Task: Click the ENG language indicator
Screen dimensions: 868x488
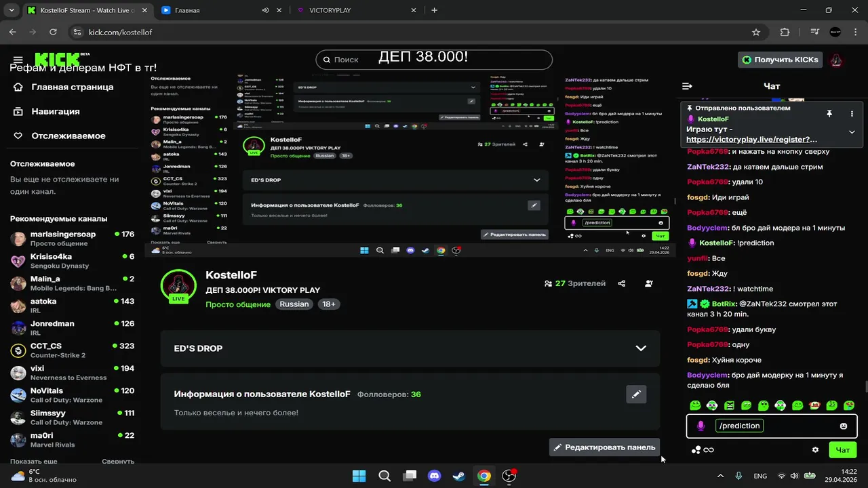Action: (760, 476)
